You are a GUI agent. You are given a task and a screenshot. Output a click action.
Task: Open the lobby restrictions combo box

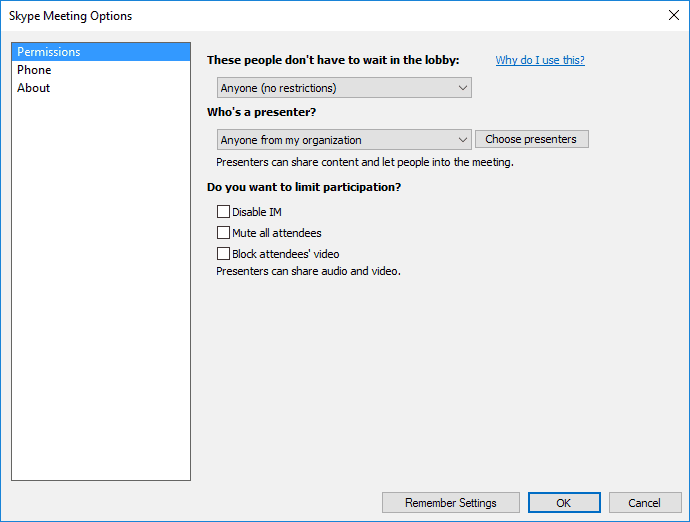click(335, 88)
